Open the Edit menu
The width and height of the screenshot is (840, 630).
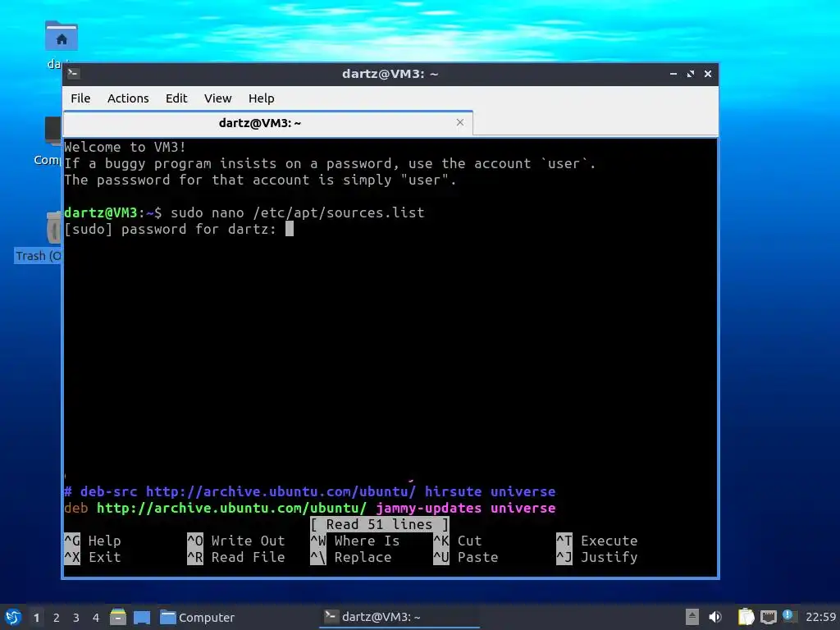pos(176,98)
